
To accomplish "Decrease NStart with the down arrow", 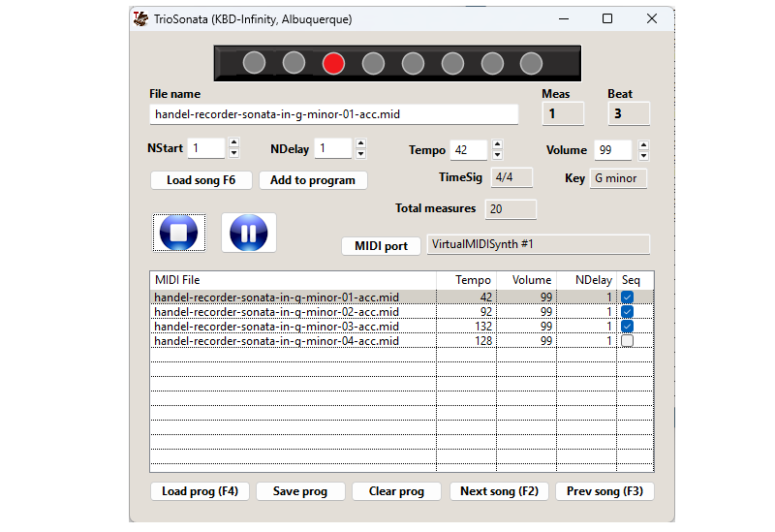I will pyautogui.click(x=233, y=153).
